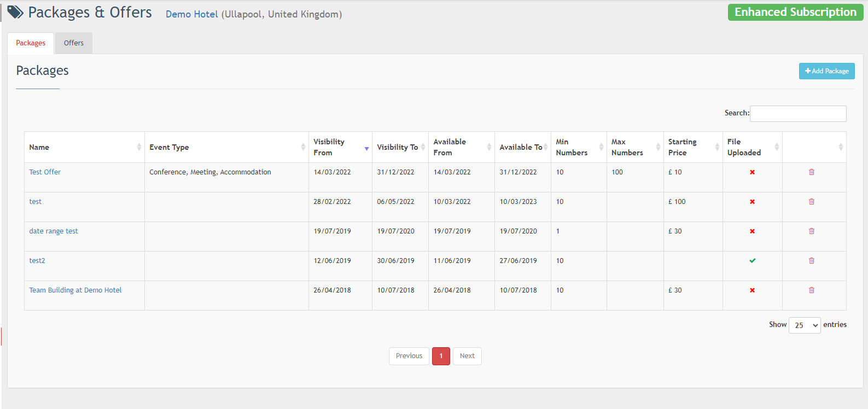Click the Enhanced Subscription button
This screenshot has height=409, width=868.
tap(795, 12)
